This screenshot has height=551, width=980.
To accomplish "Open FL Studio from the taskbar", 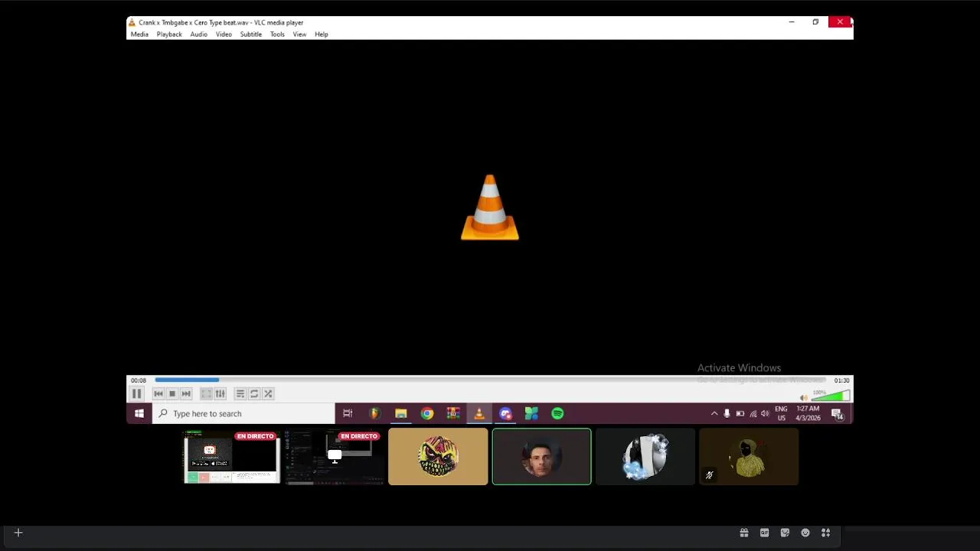I will 374,414.
